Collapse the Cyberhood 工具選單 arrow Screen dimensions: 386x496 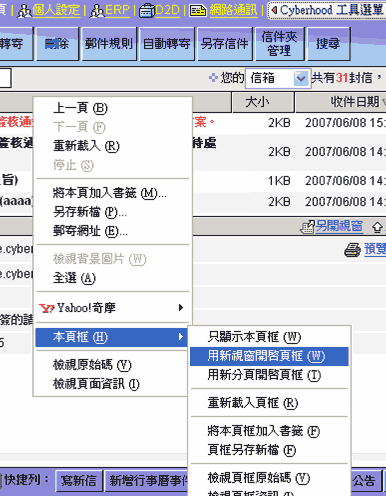point(274,10)
